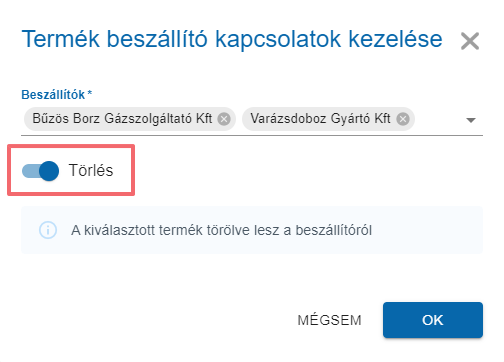Turn off the Törlés switch
This screenshot has width=504, height=362.
click(x=40, y=171)
